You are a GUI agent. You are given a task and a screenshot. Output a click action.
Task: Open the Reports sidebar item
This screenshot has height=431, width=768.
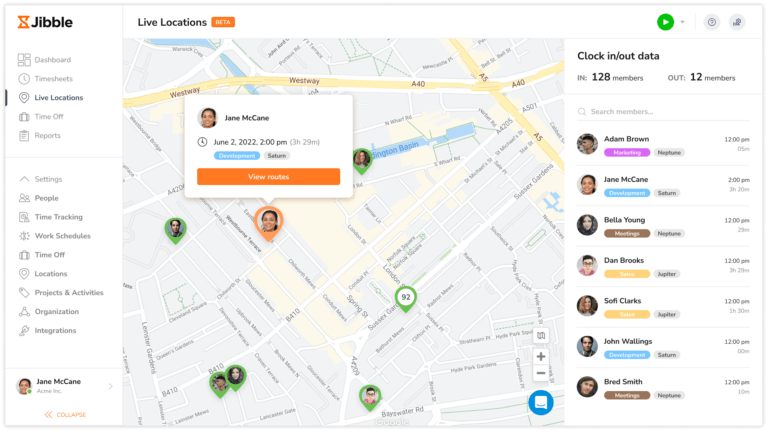point(40,136)
